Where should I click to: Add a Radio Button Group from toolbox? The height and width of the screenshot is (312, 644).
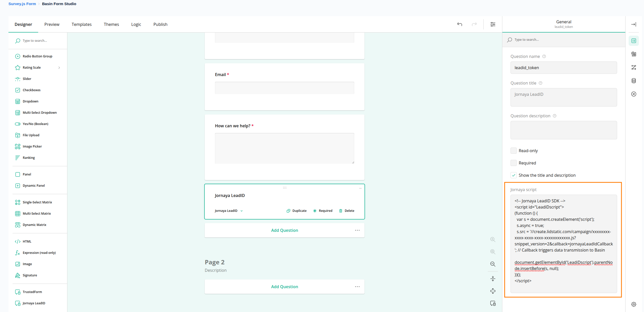[x=38, y=56]
